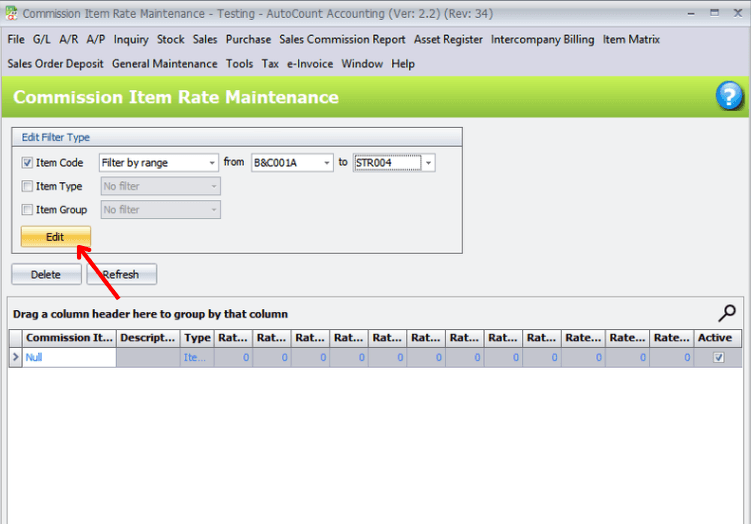Uncheck the Item Code filter checkbox
Image resolution: width=751 pixels, height=524 pixels.
(x=27, y=163)
